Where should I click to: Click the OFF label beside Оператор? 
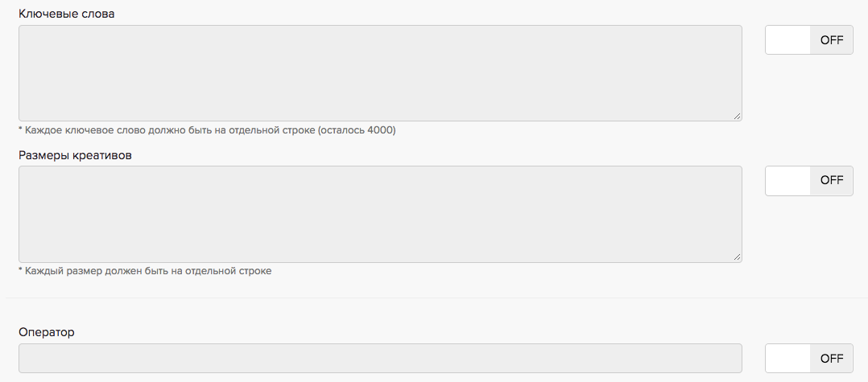click(831, 359)
